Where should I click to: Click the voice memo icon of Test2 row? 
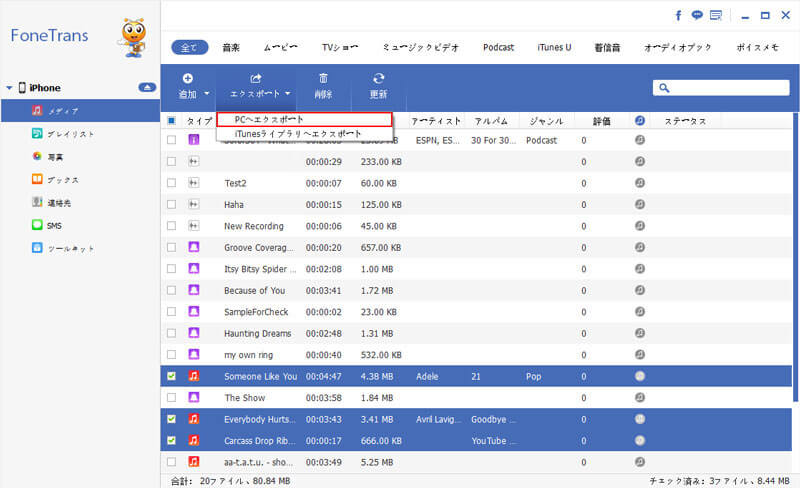coord(193,183)
